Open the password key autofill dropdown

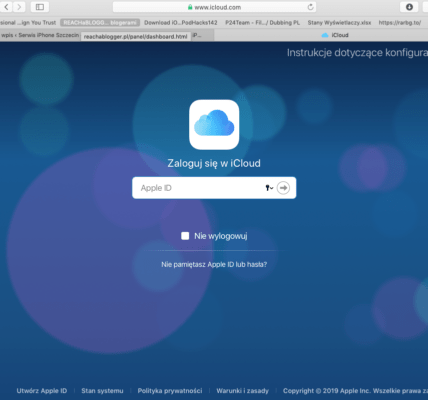tap(269, 188)
